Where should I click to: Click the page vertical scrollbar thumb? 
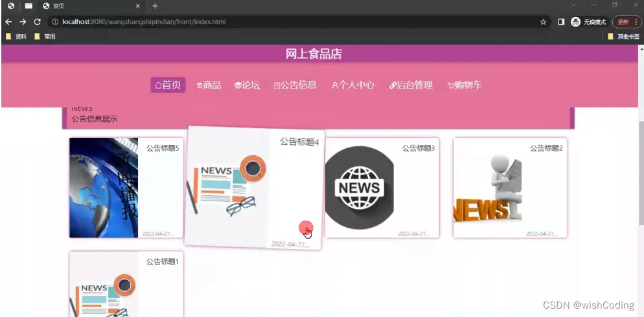click(x=641, y=173)
